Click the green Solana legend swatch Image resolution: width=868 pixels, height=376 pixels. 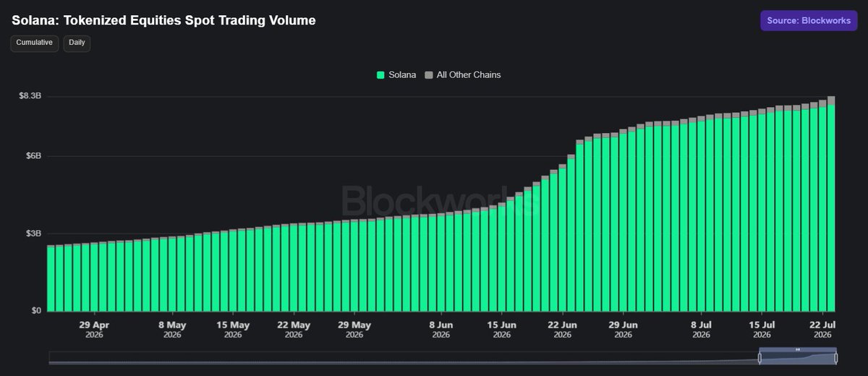380,74
